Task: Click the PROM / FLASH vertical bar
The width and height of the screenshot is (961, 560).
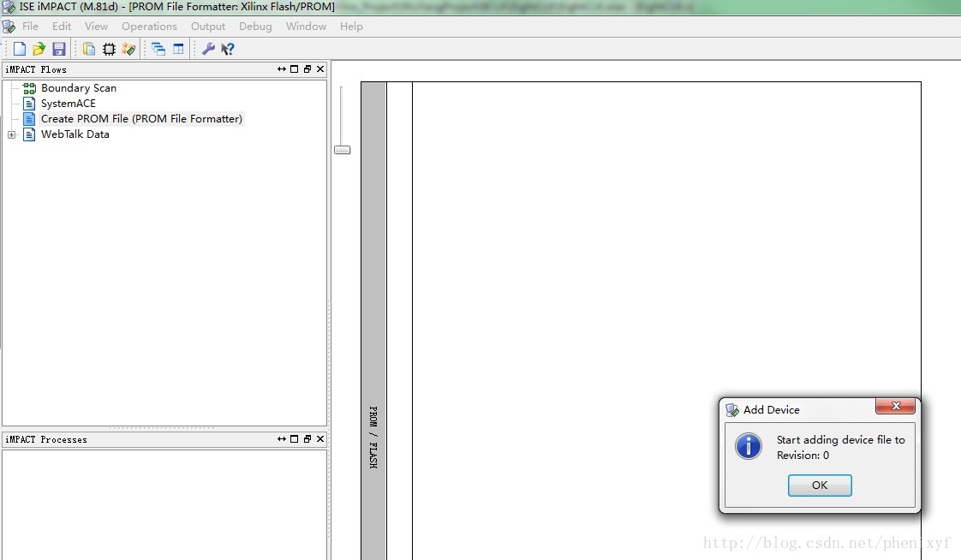Action: (373, 321)
